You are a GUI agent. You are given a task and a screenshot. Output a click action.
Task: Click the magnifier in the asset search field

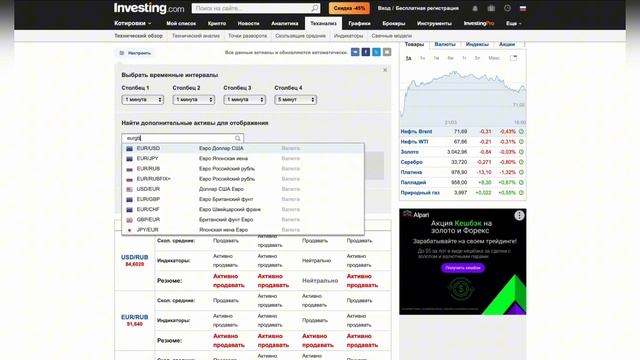(238, 138)
